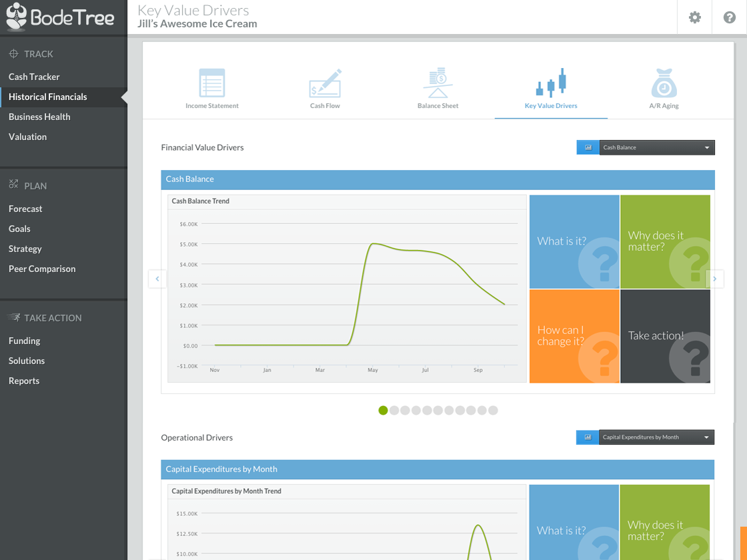Open the help question mark icon

point(729,17)
